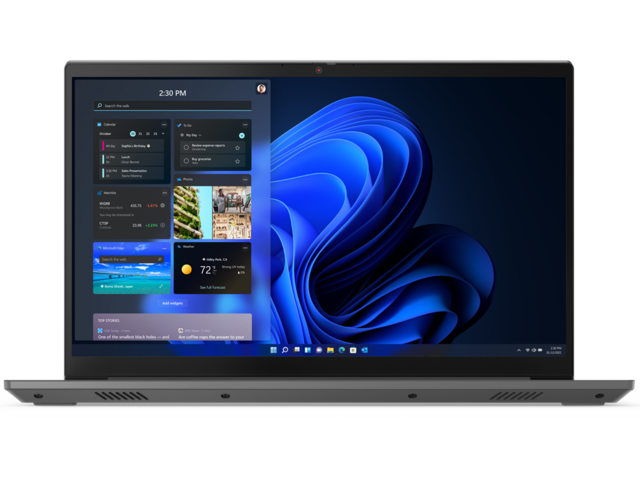Open Watchlist widget more options menu

(163, 192)
